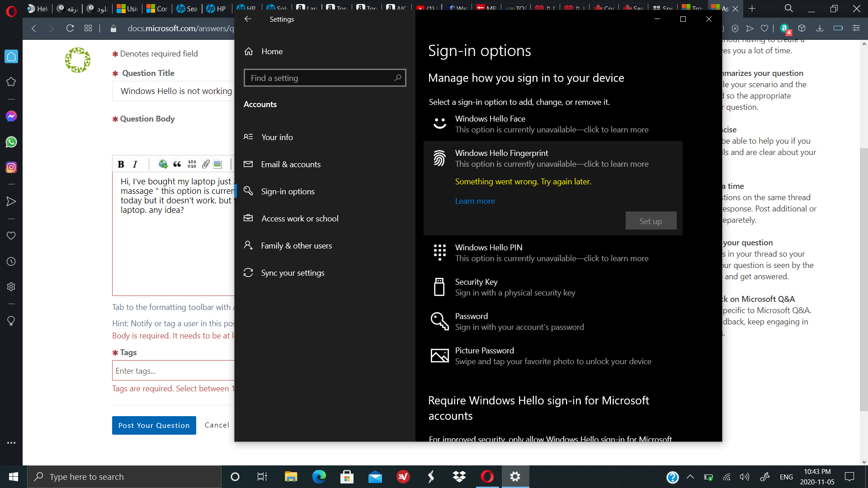Viewport: 868px width, 488px height.
Task: Open a new browser tab with plus
Action: click(x=752, y=8)
